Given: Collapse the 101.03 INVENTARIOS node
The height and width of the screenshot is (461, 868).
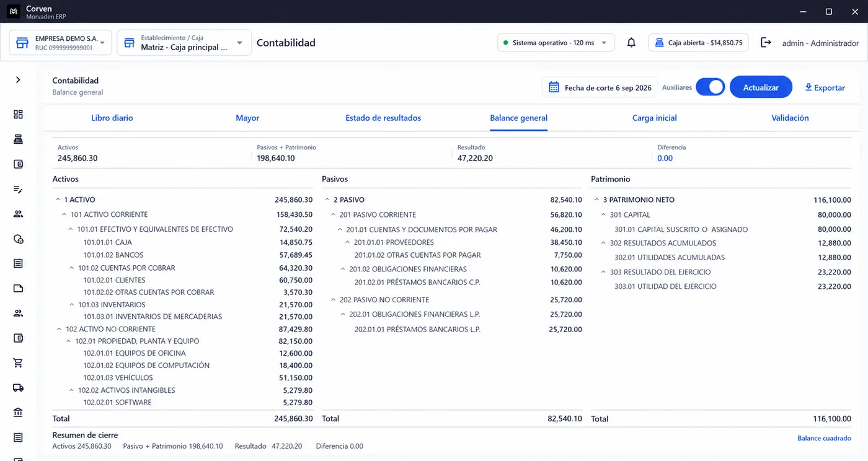Looking at the screenshot, I should 71,305.
